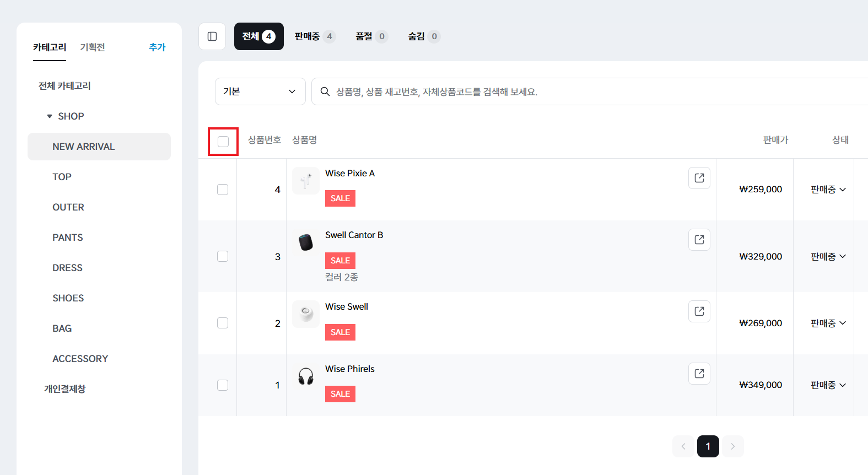868x475 pixels.
Task: Click the search magnifier icon
Action: [x=325, y=91]
